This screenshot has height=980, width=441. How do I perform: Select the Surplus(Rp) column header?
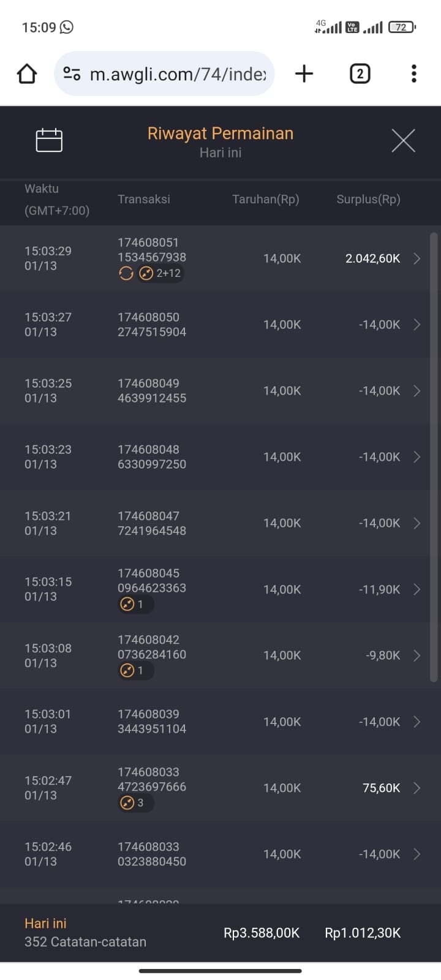(368, 199)
